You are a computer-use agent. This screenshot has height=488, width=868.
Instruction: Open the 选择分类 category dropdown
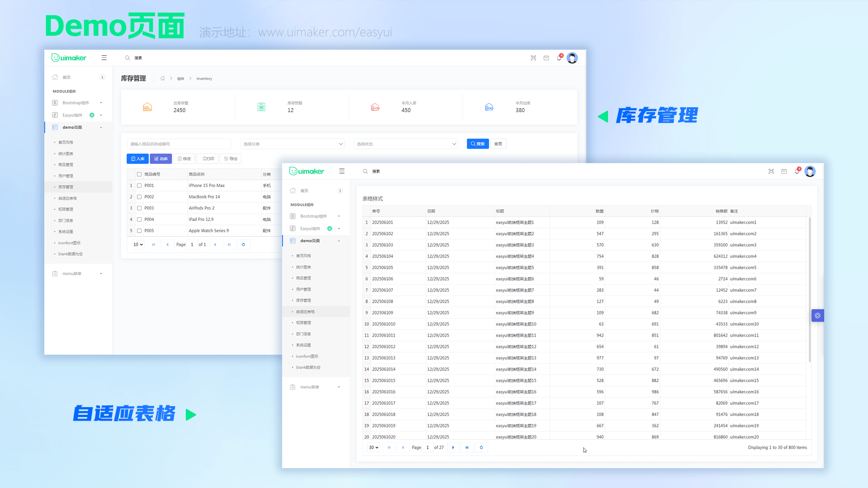tap(292, 144)
